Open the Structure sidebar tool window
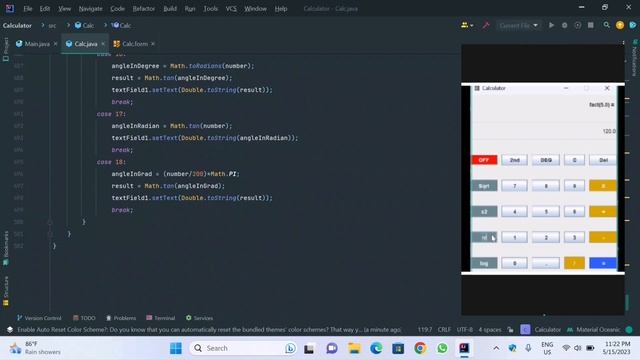Image resolution: width=640 pixels, height=360 pixels. 6,291
